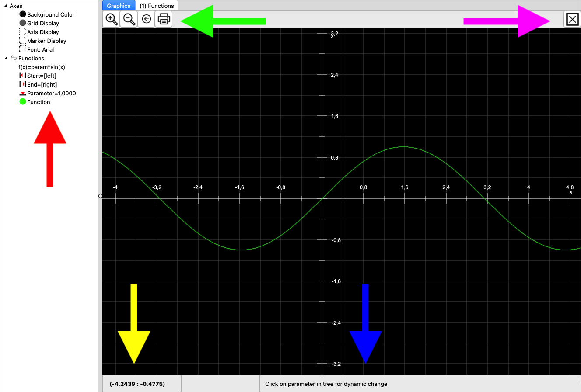Click the Parameter=1,0000 label

[51, 93]
